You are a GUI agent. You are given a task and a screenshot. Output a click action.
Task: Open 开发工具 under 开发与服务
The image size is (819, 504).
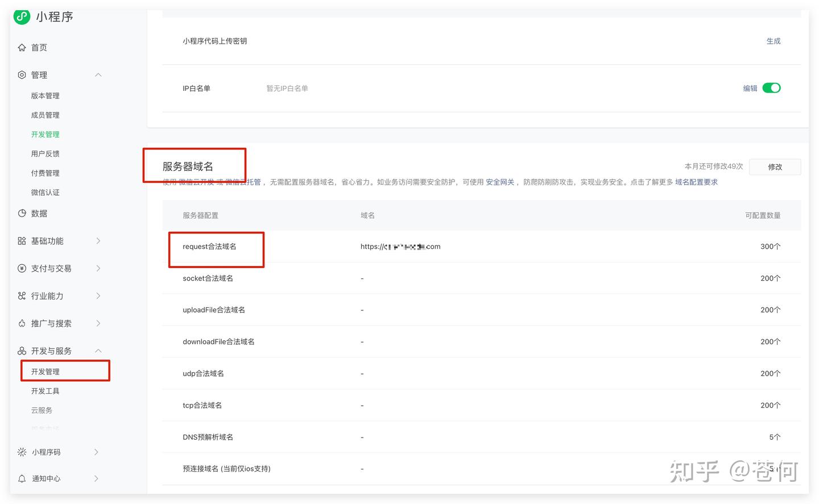pos(45,391)
